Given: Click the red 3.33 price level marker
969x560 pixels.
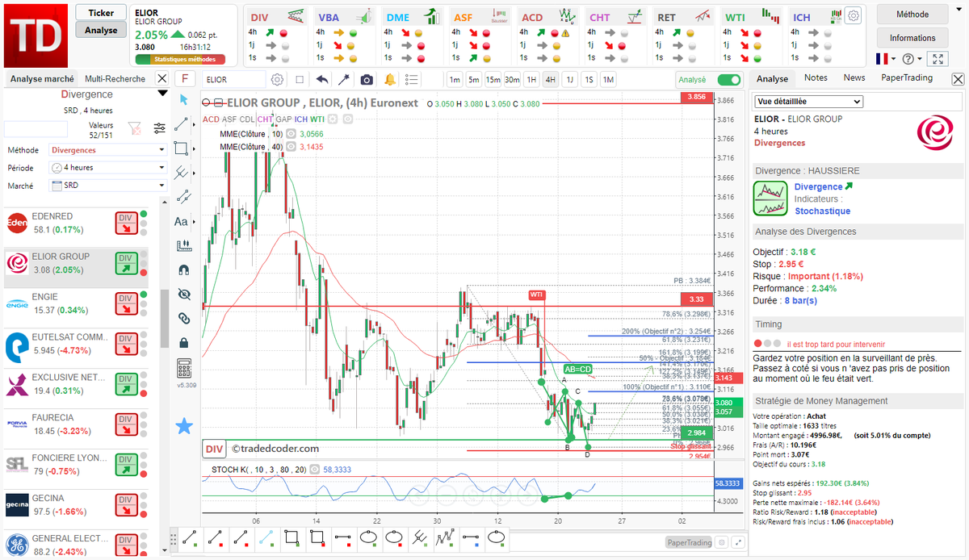Looking at the screenshot, I should pyautogui.click(x=696, y=299).
